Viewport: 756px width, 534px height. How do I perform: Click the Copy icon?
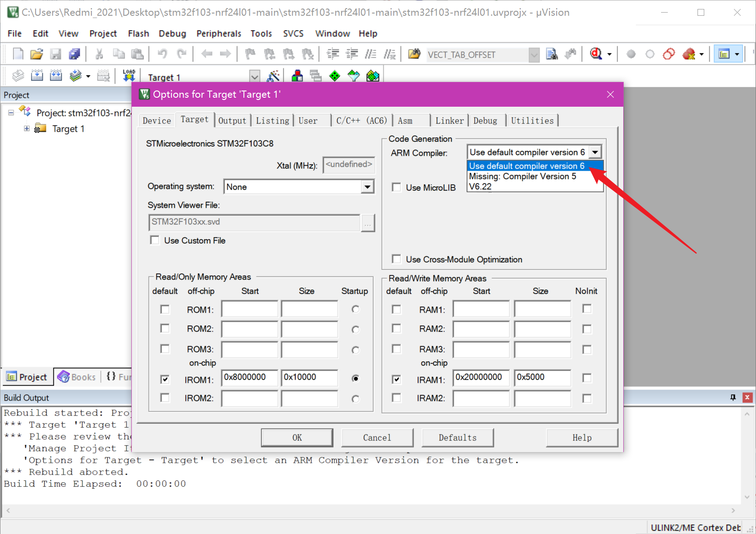coord(118,54)
